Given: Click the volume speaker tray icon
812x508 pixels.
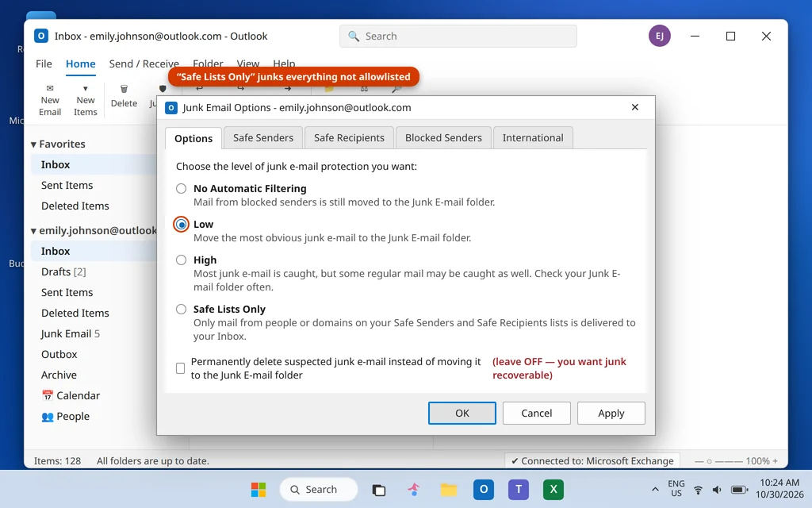Looking at the screenshot, I should coord(717,490).
